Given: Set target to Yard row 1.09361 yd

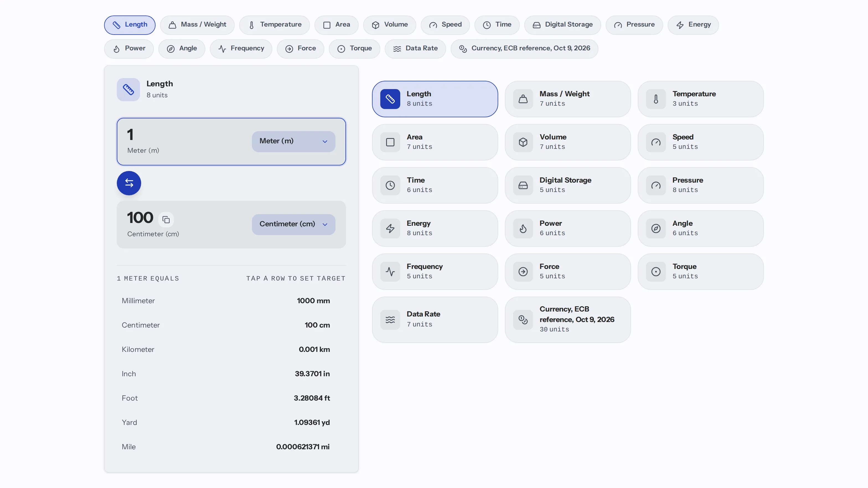Looking at the screenshot, I should [x=231, y=423].
